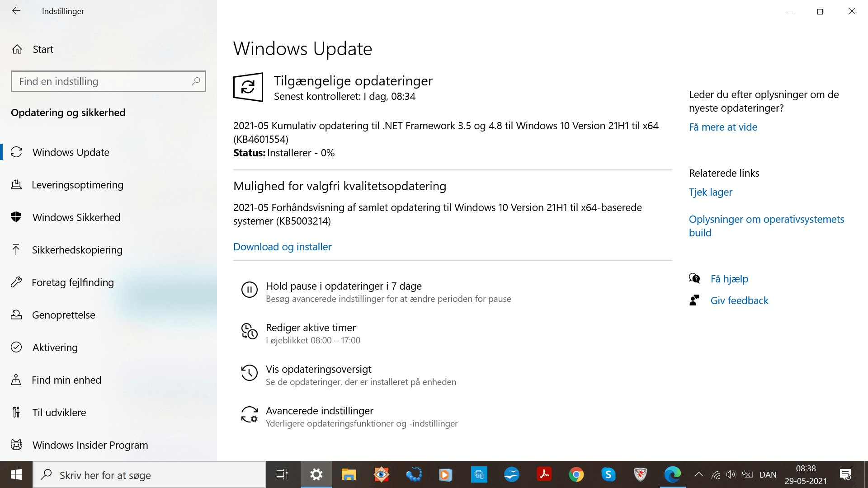
Task: Click the active hours clock icon
Action: 249,331
